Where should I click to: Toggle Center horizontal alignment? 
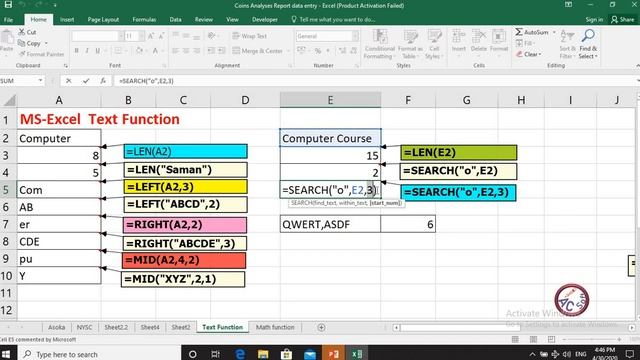[186, 51]
